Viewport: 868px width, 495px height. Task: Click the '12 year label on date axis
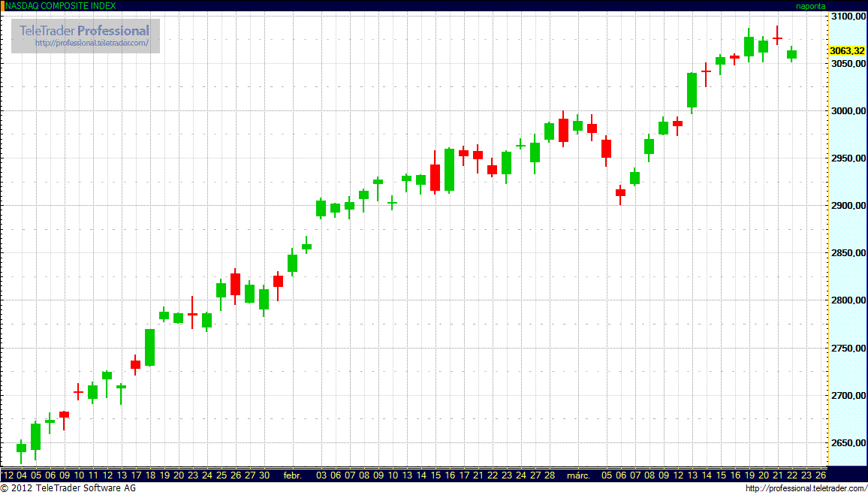8,475
